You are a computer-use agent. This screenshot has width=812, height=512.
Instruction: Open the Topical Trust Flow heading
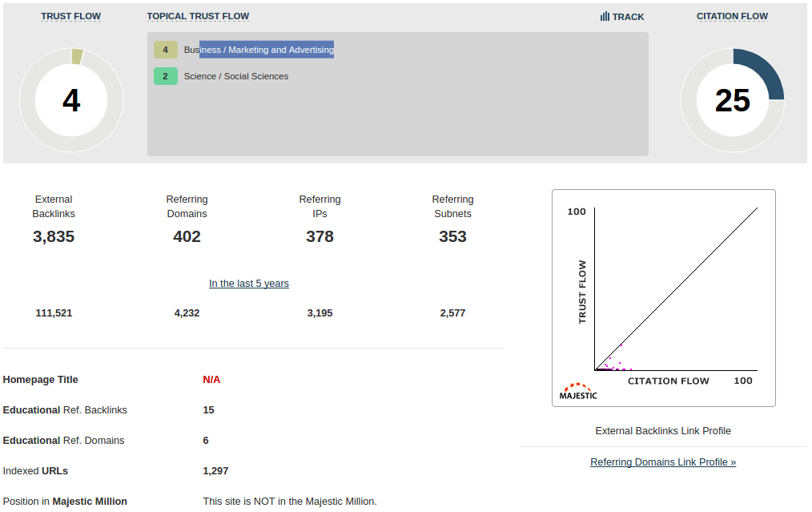pyautogui.click(x=198, y=16)
